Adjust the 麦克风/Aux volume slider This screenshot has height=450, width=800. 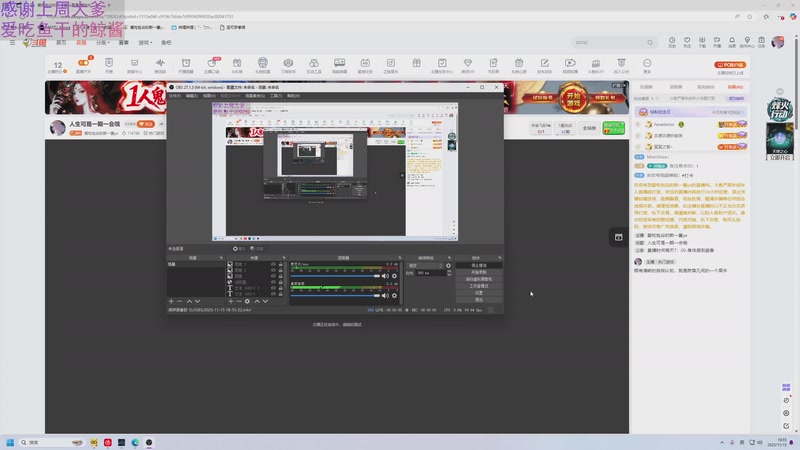pos(335,276)
